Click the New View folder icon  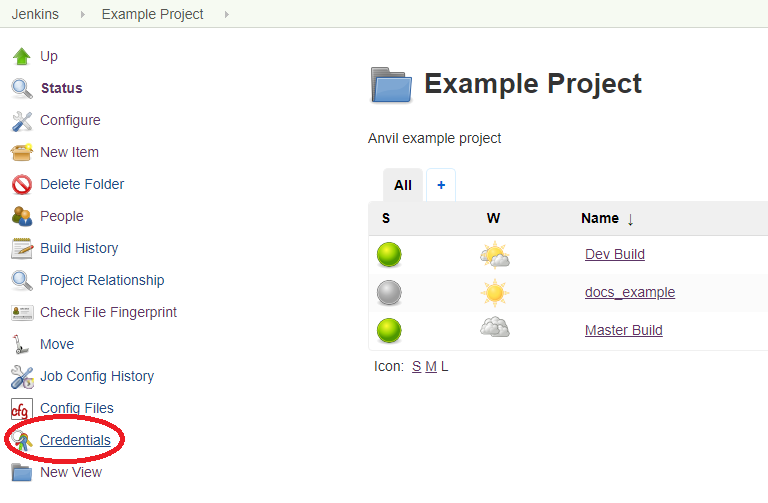click(22, 473)
